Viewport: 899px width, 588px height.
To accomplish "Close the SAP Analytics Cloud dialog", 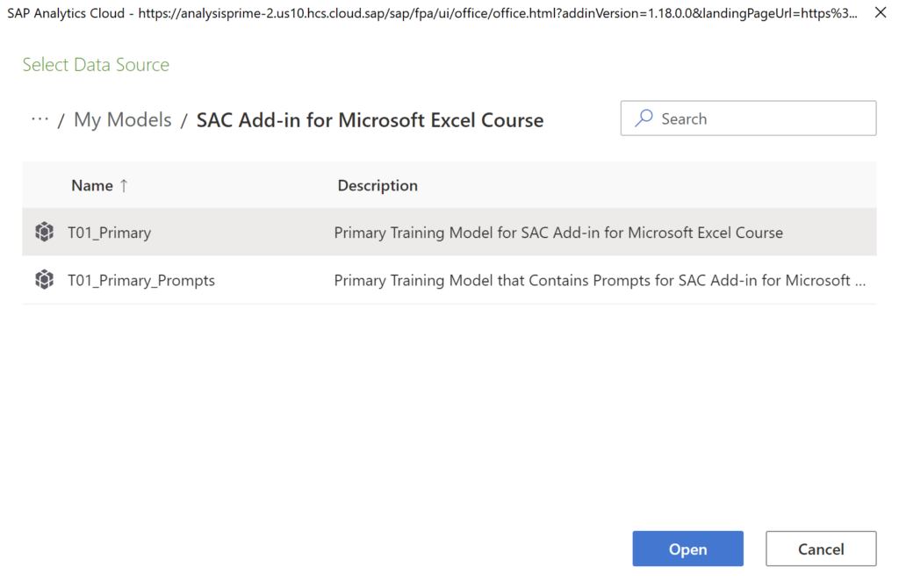I will pyautogui.click(x=881, y=12).
